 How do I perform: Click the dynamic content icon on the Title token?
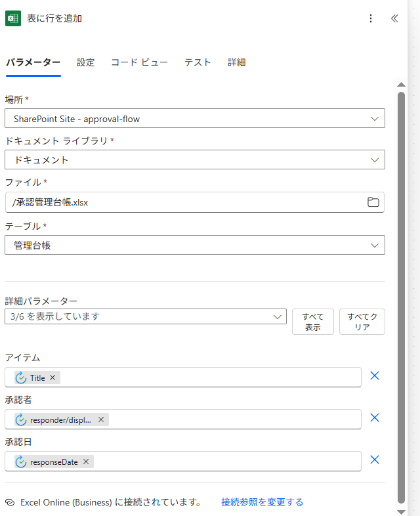click(21, 377)
